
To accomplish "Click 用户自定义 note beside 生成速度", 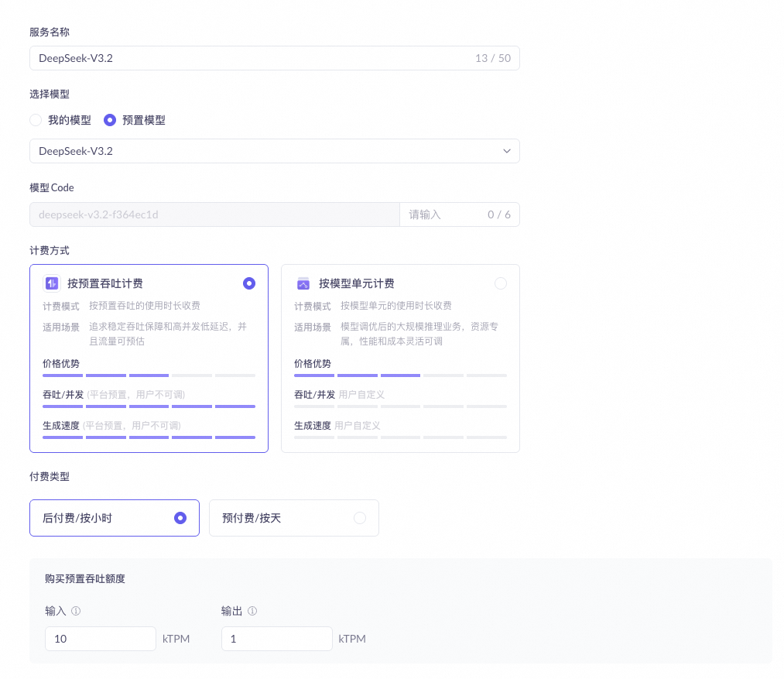I will (x=358, y=426).
